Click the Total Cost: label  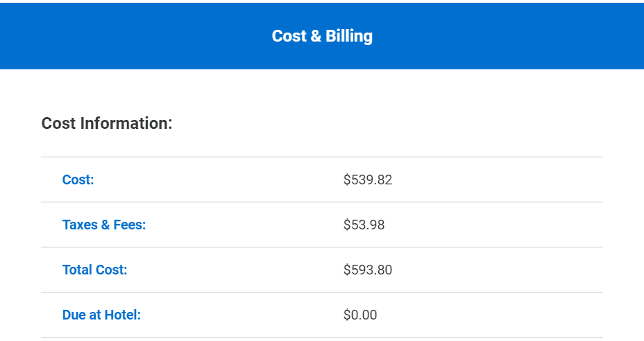click(95, 270)
